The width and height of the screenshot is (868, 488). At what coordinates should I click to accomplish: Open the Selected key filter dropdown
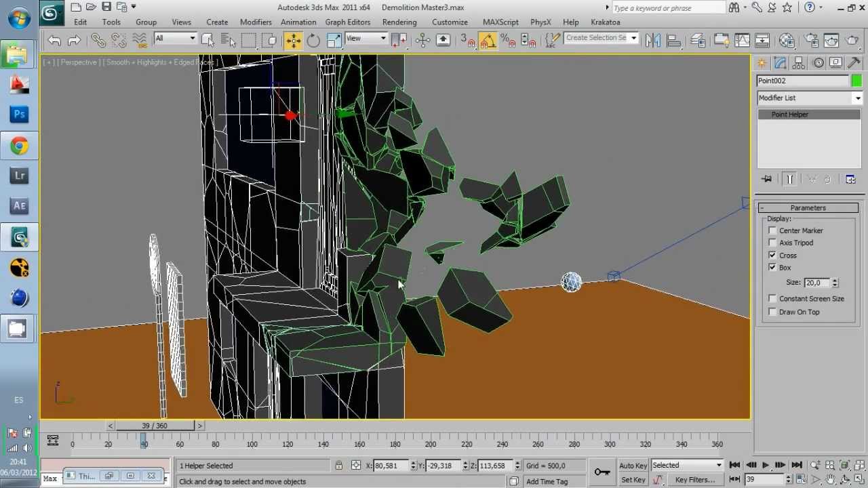[x=687, y=465]
